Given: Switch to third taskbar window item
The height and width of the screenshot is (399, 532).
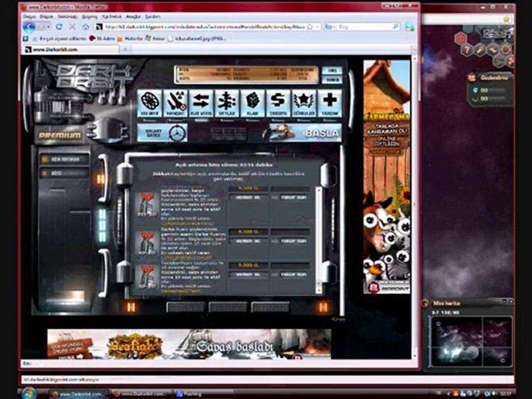Looking at the screenshot, I should point(203,394).
